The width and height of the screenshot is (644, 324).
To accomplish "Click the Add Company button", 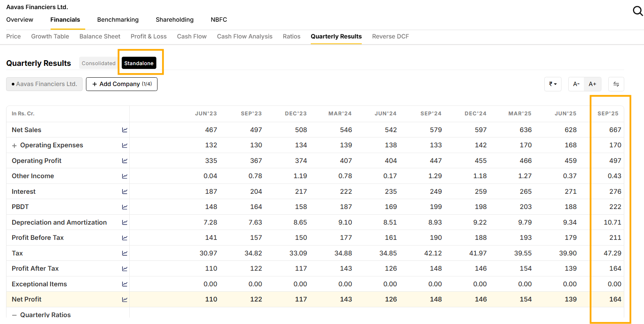I will click(x=122, y=84).
